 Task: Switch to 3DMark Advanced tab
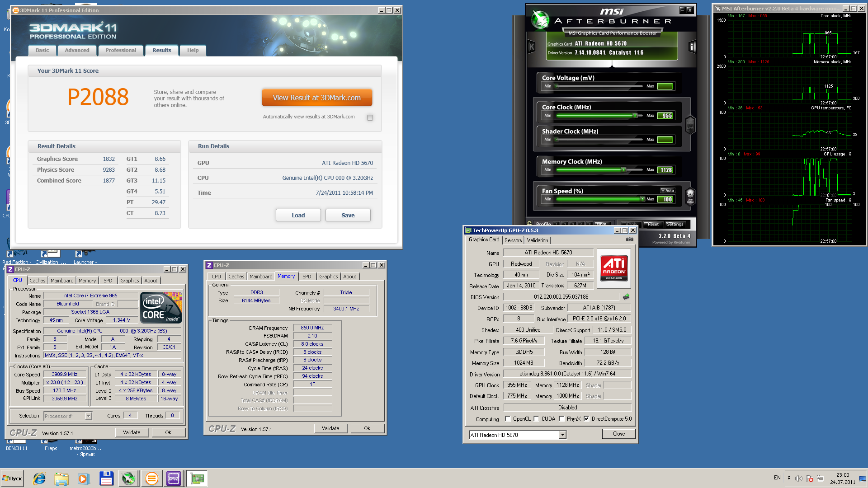coord(77,50)
